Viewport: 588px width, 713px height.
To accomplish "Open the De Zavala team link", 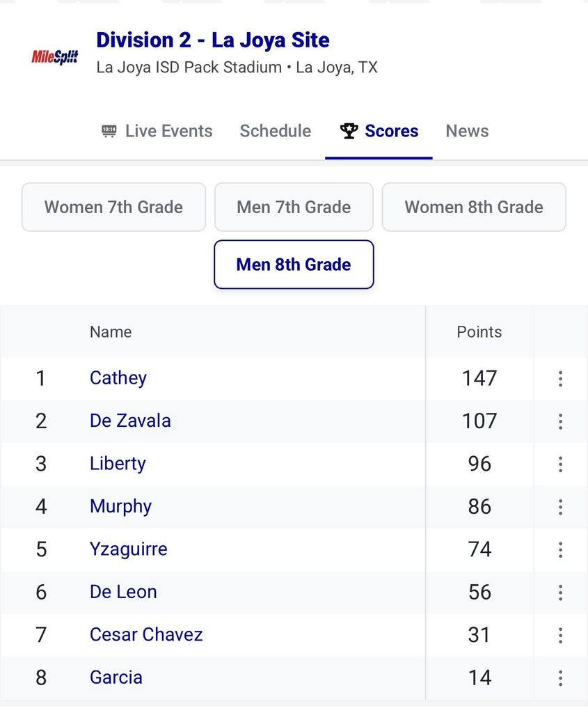I will [x=130, y=421].
